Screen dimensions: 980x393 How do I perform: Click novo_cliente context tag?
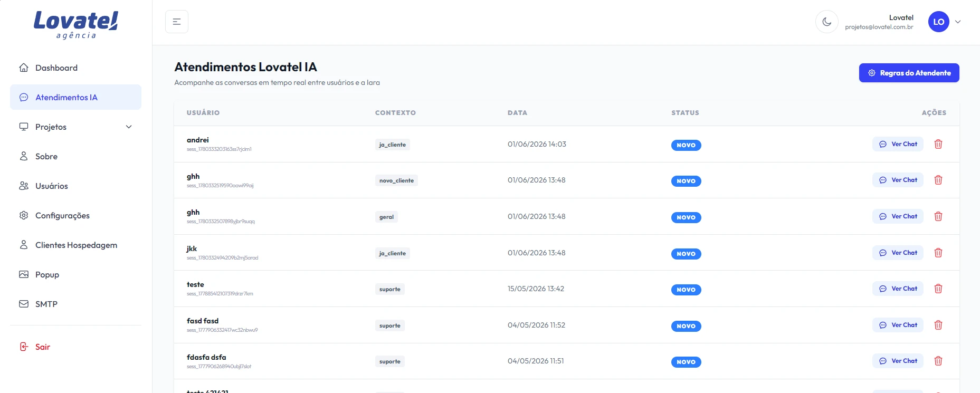[x=396, y=180]
